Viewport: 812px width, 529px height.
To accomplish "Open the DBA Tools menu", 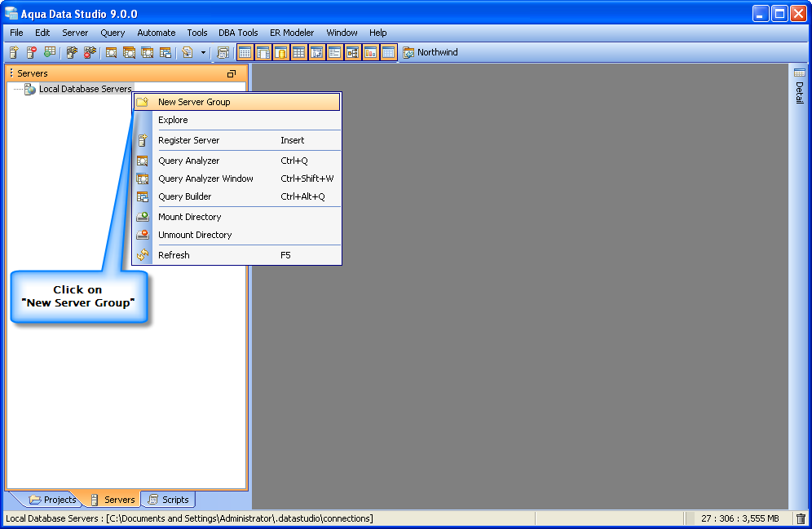I will [x=238, y=33].
